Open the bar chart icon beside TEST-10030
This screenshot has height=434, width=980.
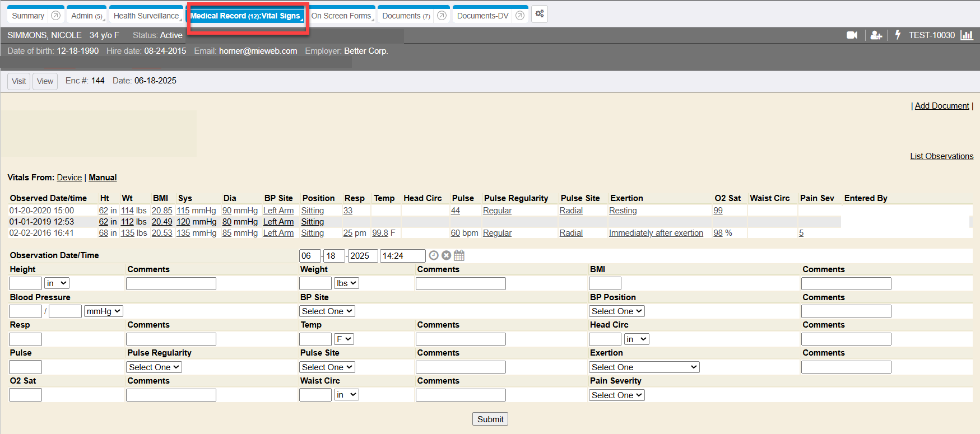pyautogui.click(x=967, y=35)
